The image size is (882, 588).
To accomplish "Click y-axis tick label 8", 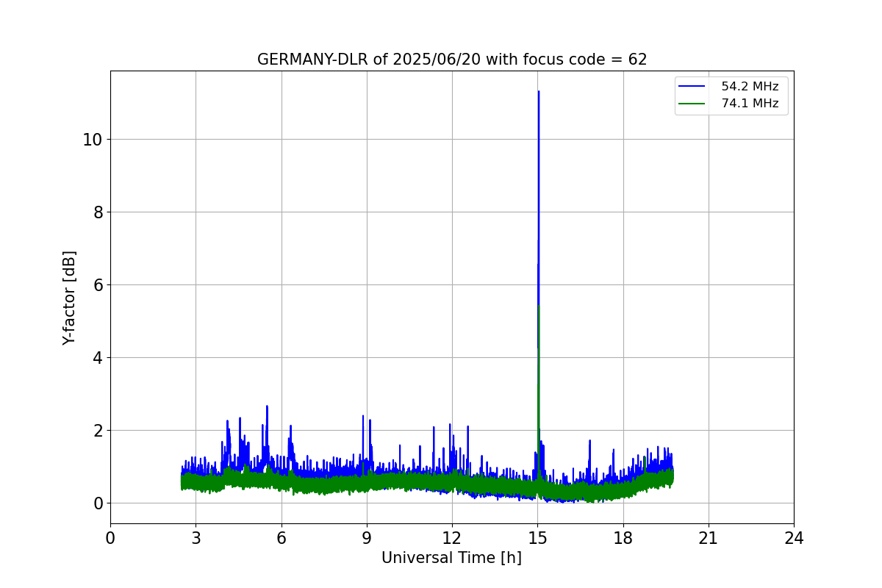I will [x=97, y=212].
